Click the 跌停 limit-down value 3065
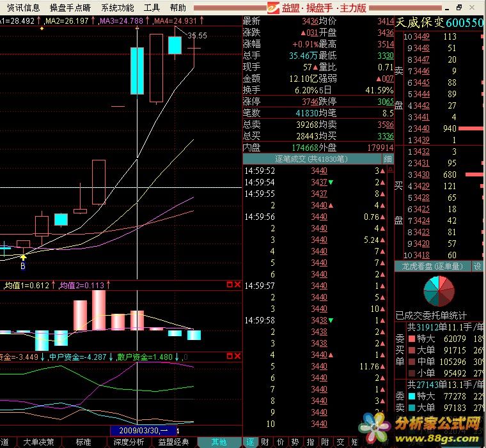This screenshot has height=448, width=486. coord(386,102)
